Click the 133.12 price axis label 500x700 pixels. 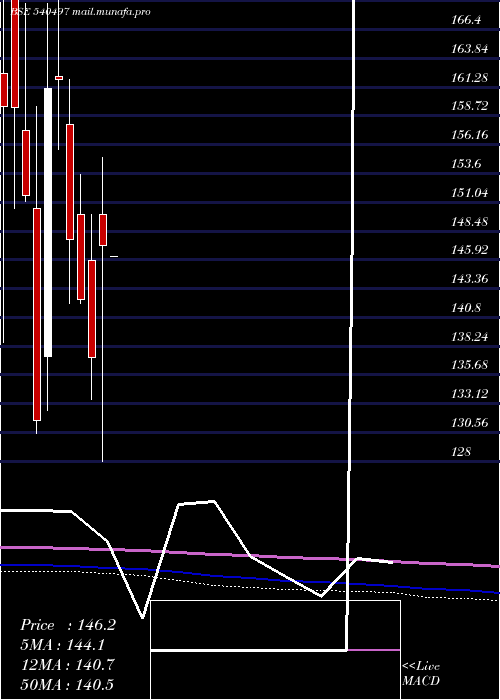pyautogui.click(x=469, y=394)
